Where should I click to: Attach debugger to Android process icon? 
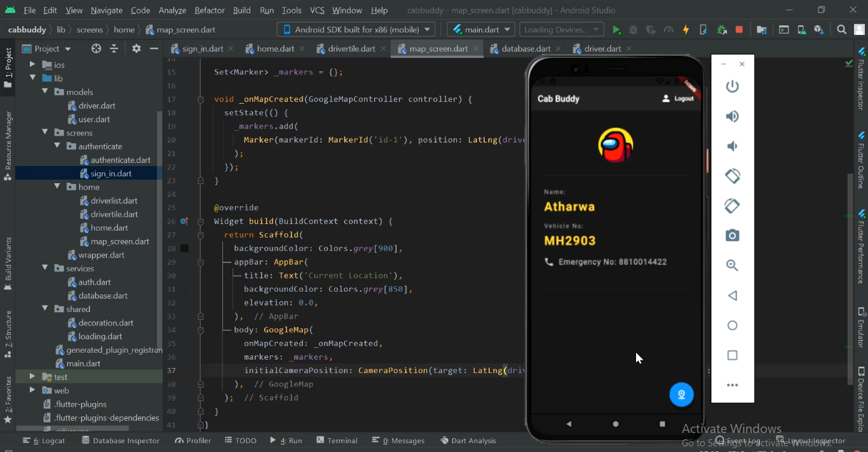pyautogui.click(x=721, y=30)
